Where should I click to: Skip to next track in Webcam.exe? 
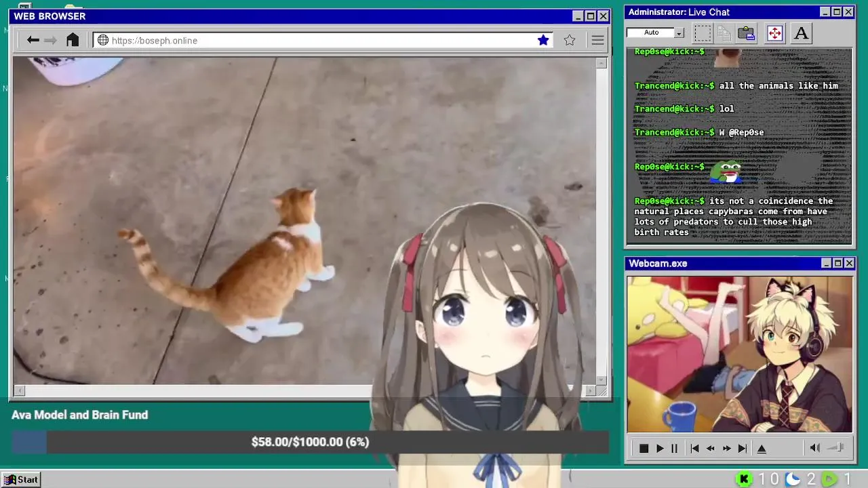tap(743, 448)
